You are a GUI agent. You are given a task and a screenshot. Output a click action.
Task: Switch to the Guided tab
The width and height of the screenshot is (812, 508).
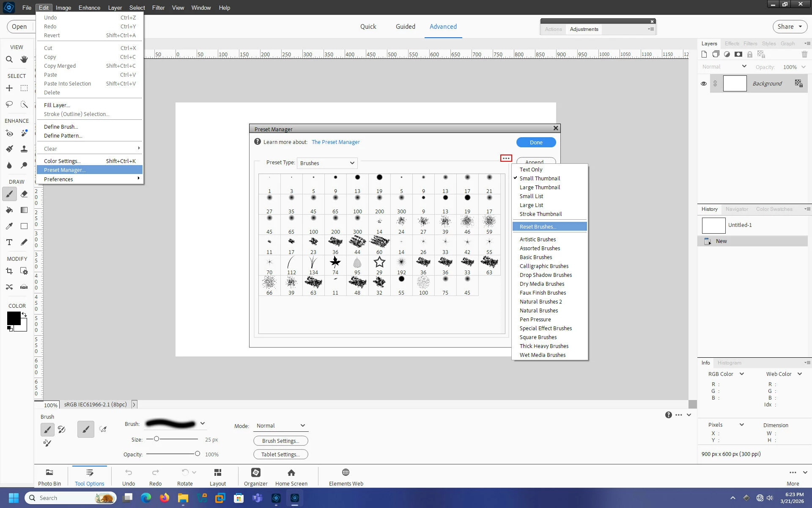click(405, 26)
